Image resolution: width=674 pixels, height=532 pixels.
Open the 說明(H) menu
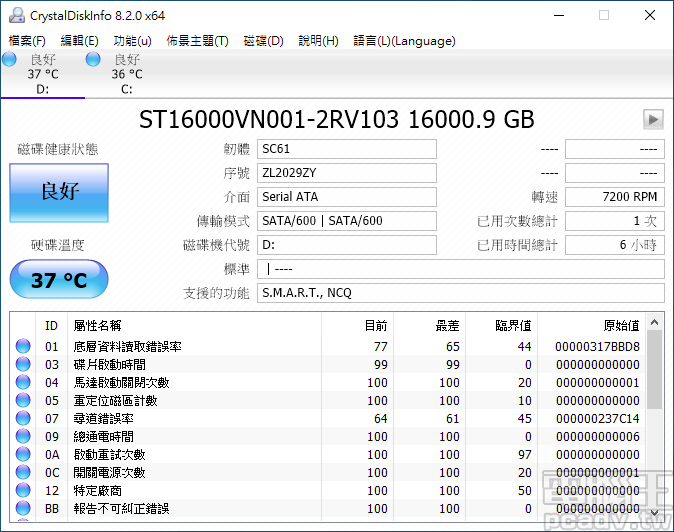319,41
